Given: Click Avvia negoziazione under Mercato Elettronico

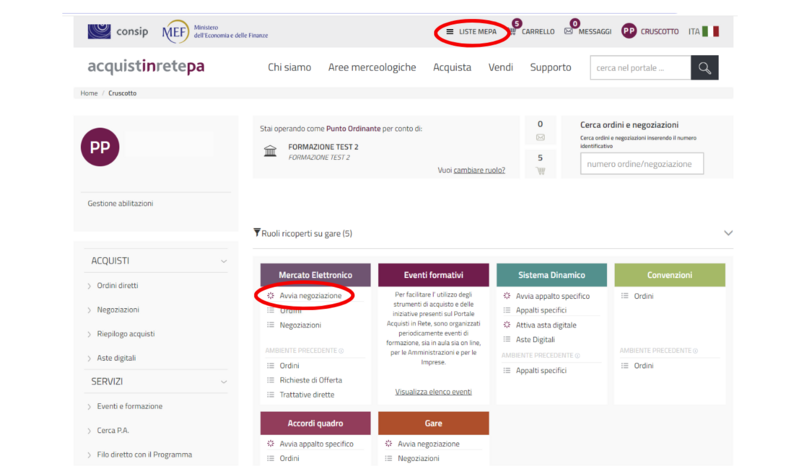Looking at the screenshot, I should 310,296.
